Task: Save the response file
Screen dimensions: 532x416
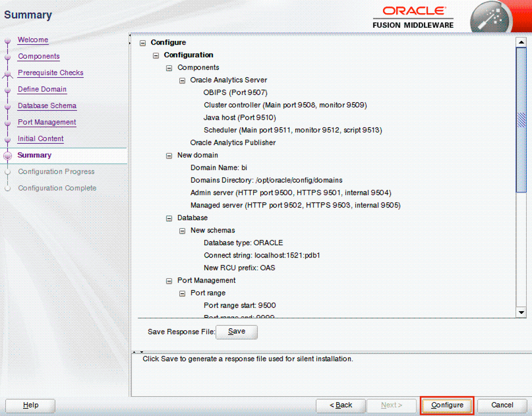Action: 237,332
